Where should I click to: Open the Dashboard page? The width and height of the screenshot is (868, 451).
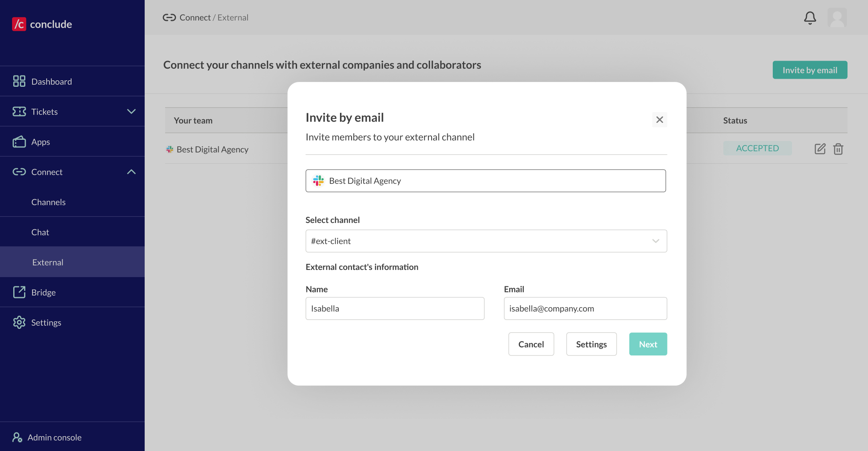pos(72,82)
